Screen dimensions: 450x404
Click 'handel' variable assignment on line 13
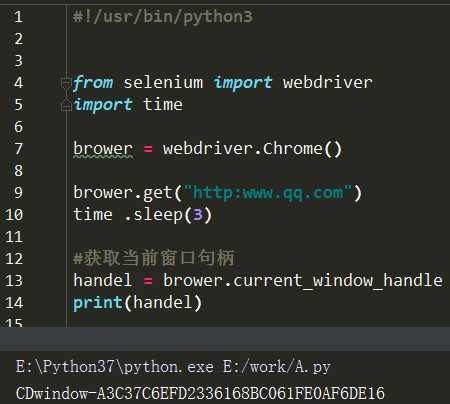(102, 281)
